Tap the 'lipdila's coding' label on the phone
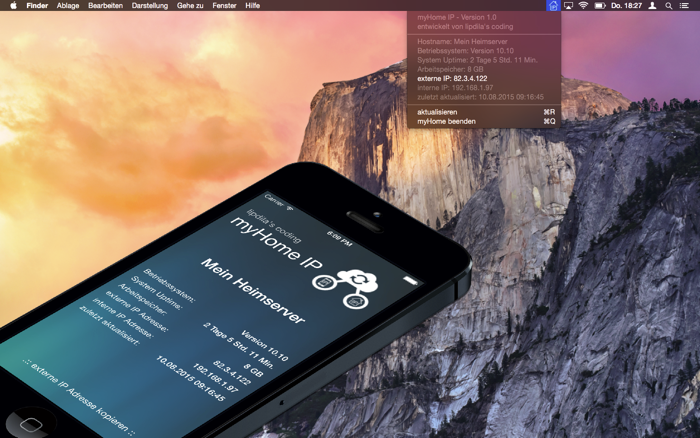 pos(274,225)
